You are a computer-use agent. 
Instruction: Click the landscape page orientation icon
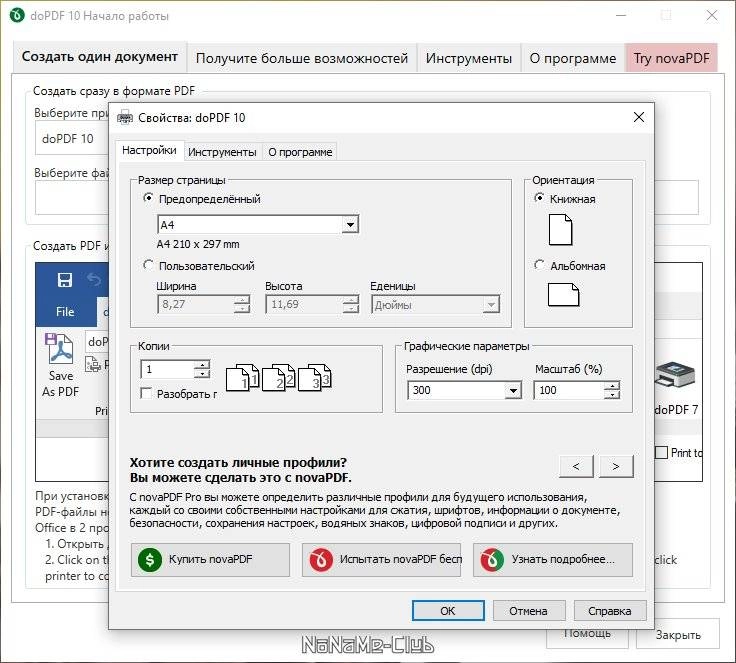click(563, 295)
